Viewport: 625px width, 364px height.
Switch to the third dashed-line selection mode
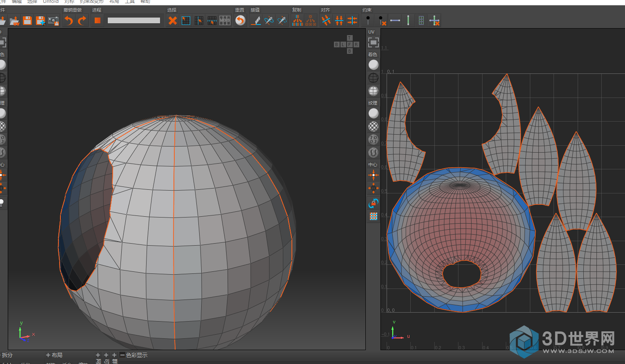tap(212, 20)
